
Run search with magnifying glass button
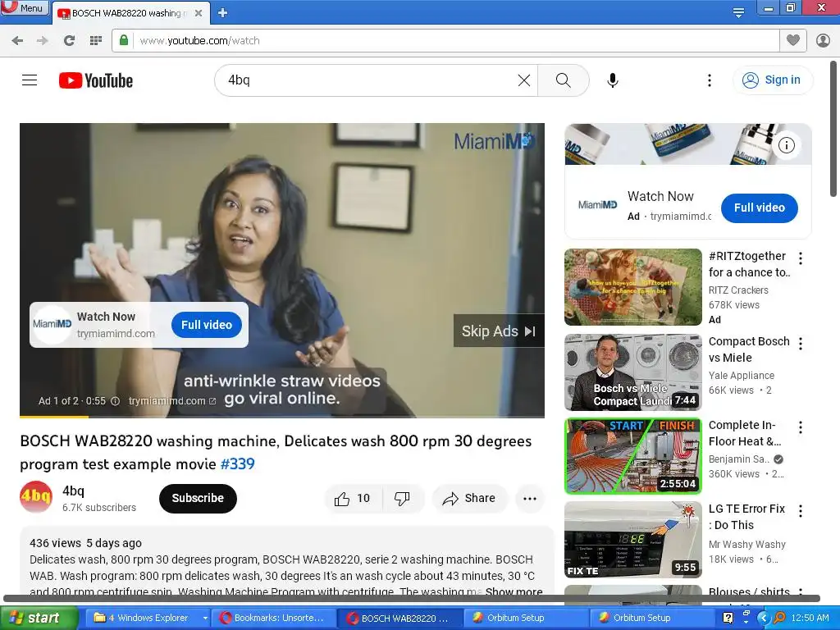tap(563, 80)
